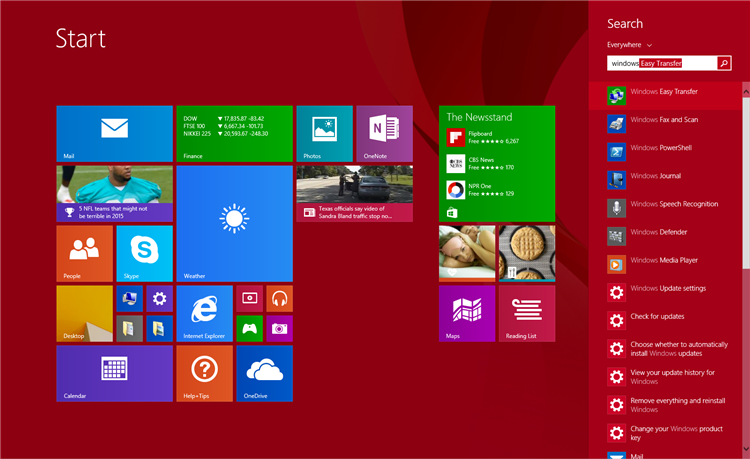Viewport: 750px width, 459px height.
Task: Open the News tile about Texas officials video
Action: point(354,194)
